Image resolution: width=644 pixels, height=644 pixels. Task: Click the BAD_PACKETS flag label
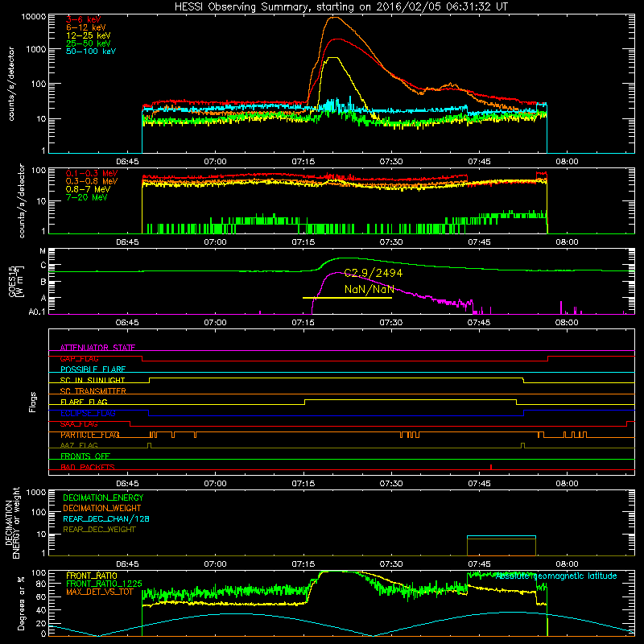point(88,467)
